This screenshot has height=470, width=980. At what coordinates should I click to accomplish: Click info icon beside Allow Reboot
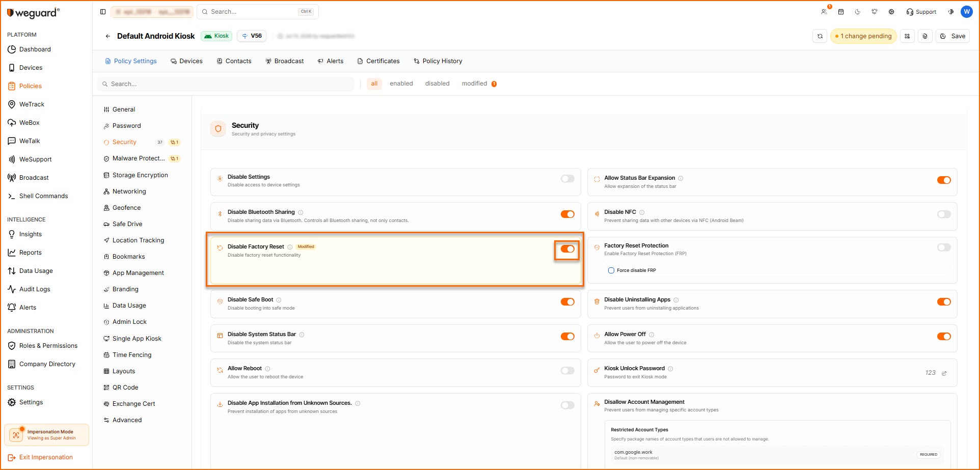tap(267, 369)
